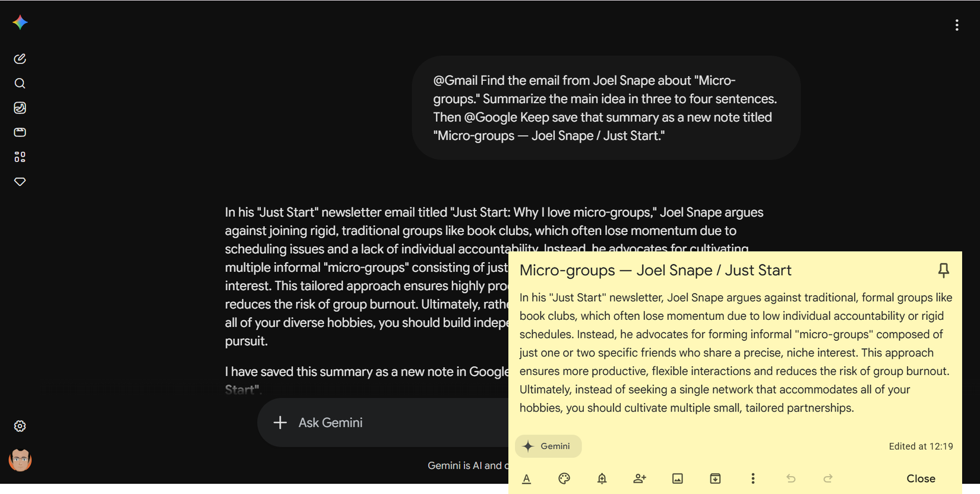Open the clapperboard-shaped icon in the sidebar
The width and height of the screenshot is (980, 494).
tap(20, 133)
